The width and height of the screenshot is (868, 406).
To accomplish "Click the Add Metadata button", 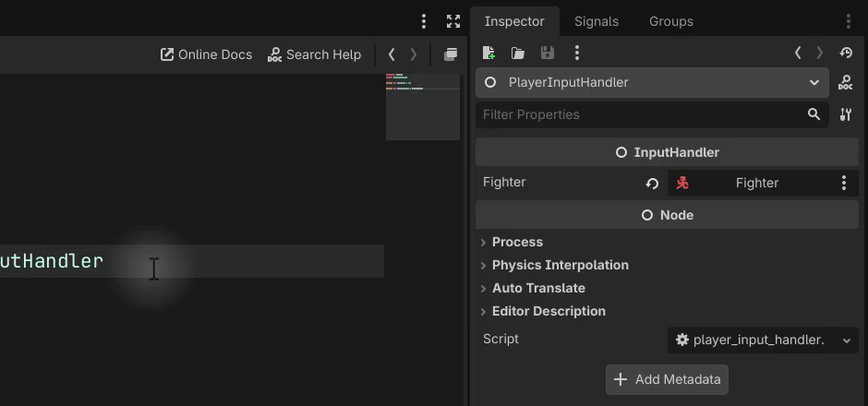I will click(667, 379).
